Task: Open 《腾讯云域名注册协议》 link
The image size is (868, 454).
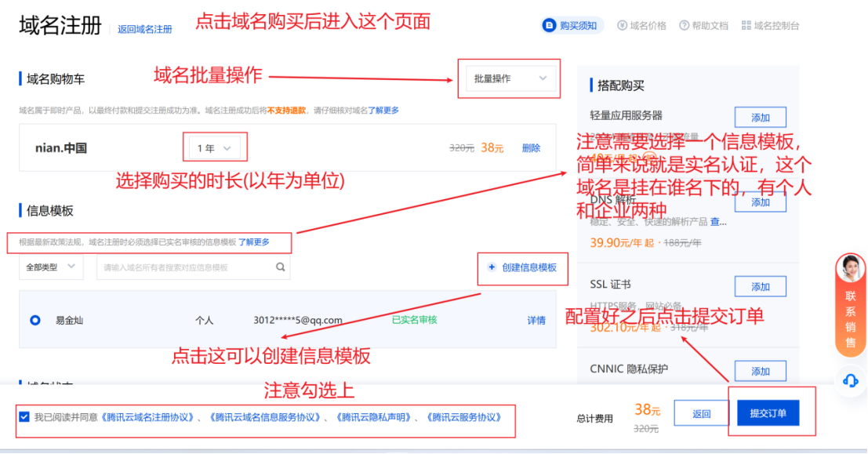Action: click(x=148, y=417)
